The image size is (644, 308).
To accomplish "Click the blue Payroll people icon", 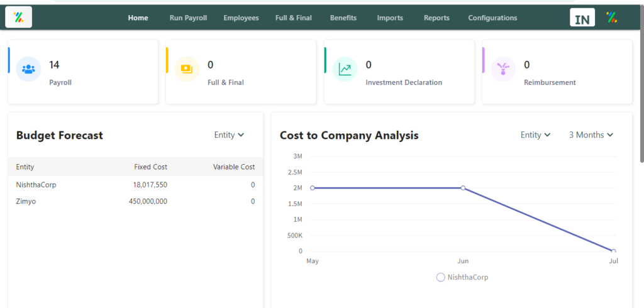I will point(28,69).
